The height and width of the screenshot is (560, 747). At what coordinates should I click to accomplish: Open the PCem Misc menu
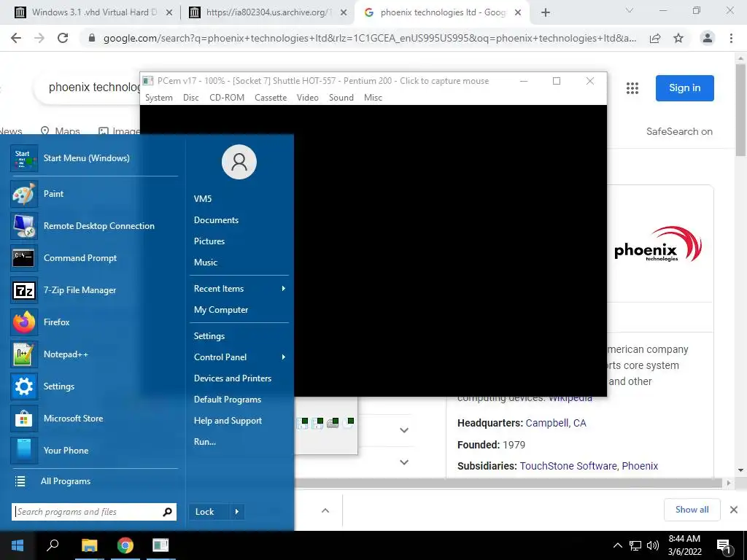(x=373, y=98)
